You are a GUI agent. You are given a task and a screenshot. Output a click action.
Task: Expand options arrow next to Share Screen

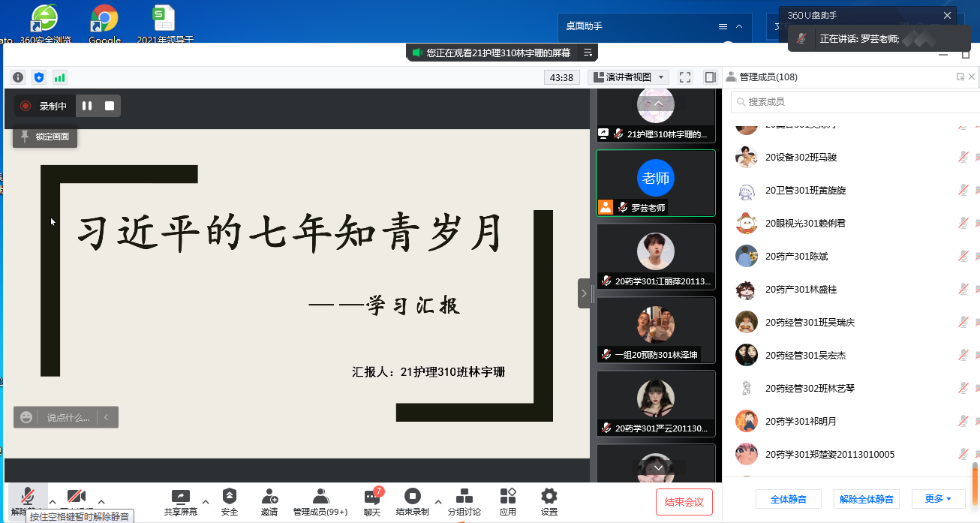(206, 502)
